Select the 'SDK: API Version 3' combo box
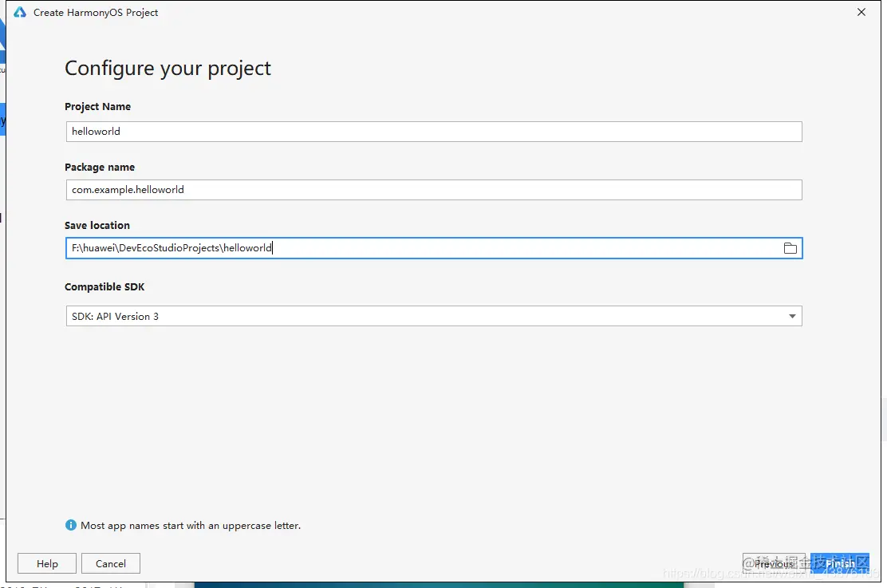887x588 pixels. tap(434, 317)
